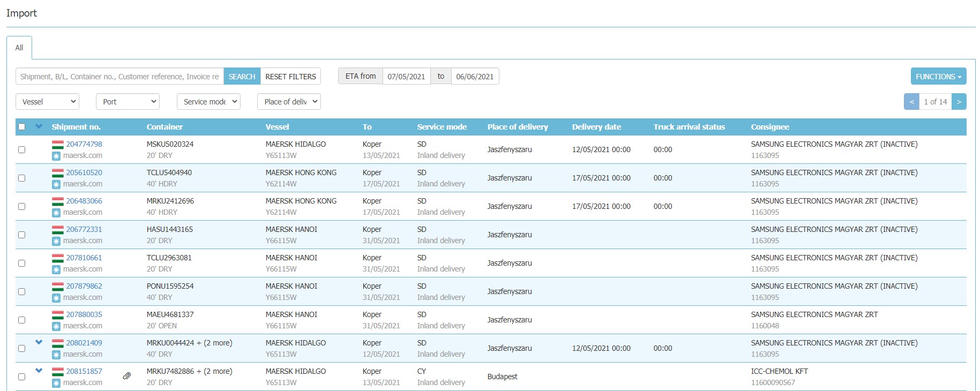Screen dimensions: 980x391
Task: Click Maersk star icon in row 205610520
Action: click(56, 184)
